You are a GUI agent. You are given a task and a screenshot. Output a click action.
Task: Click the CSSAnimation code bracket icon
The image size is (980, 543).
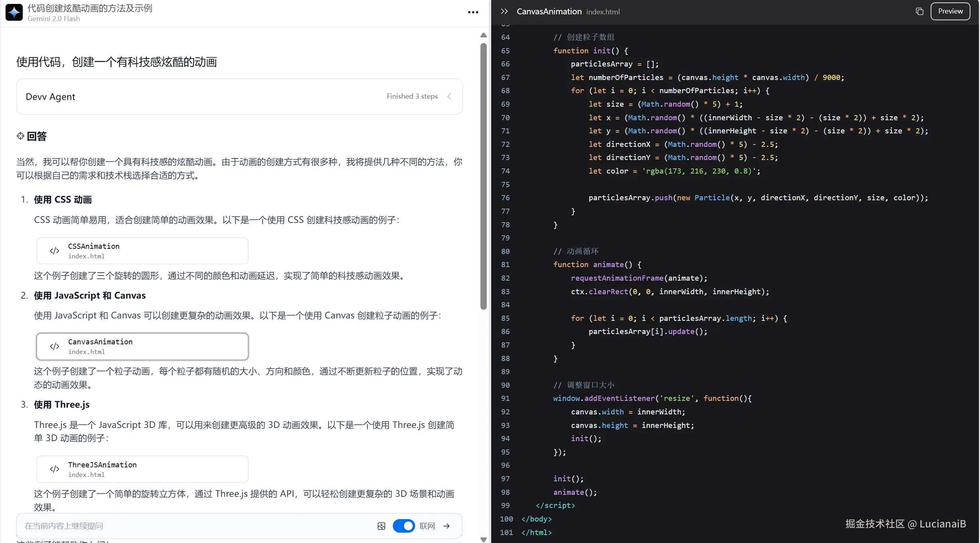tap(55, 251)
